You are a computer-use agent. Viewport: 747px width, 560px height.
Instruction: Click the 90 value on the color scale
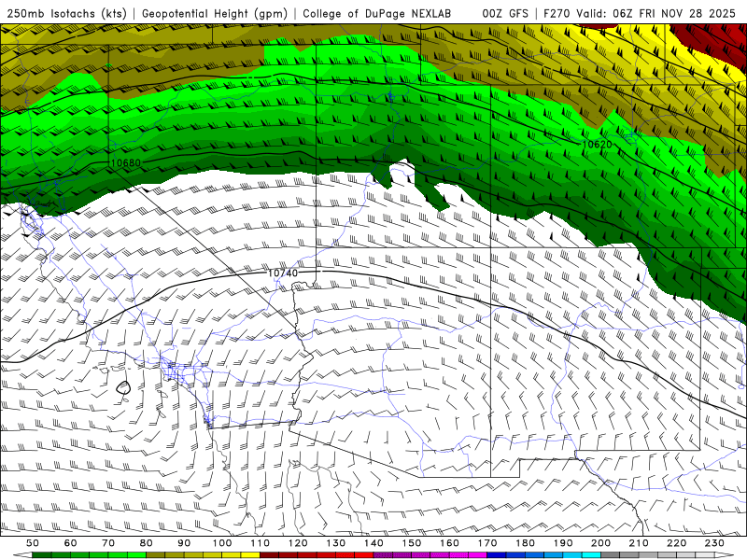point(184,543)
